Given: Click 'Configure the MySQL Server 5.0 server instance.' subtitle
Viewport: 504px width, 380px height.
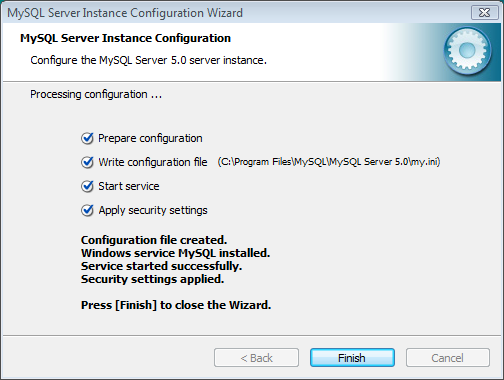Looking at the screenshot, I should point(148,60).
